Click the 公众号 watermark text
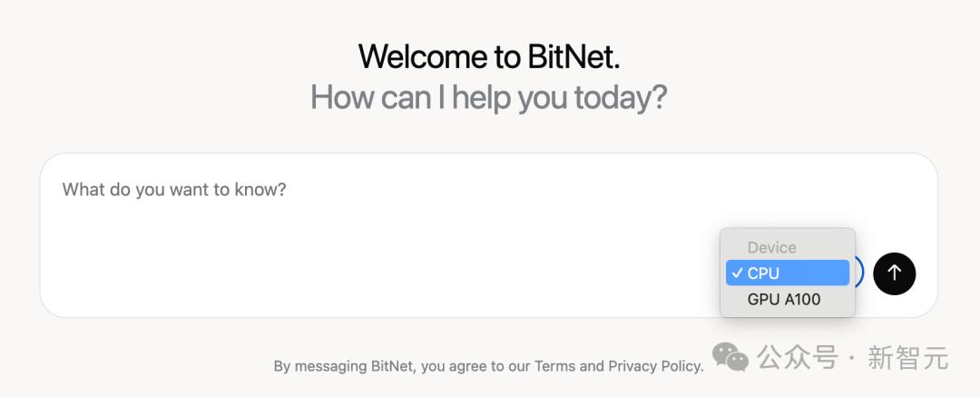 (797, 358)
